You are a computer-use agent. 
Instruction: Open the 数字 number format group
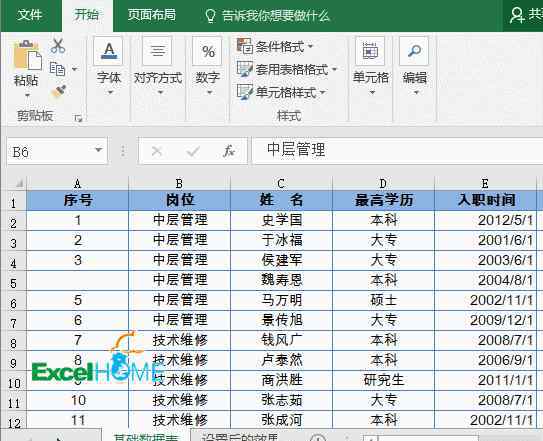pyautogui.click(x=207, y=66)
